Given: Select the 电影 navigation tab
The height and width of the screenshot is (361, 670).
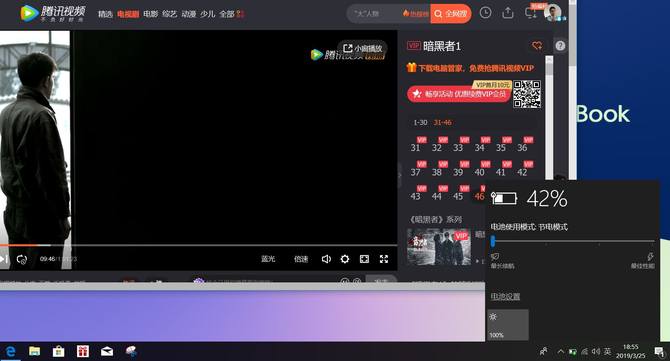Looking at the screenshot, I should tap(150, 14).
